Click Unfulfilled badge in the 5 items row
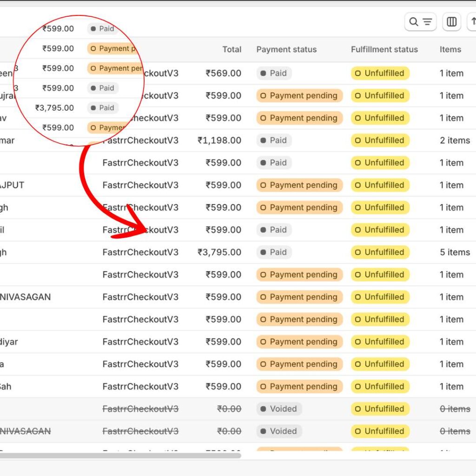The height and width of the screenshot is (476, 476). pos(380,252)
